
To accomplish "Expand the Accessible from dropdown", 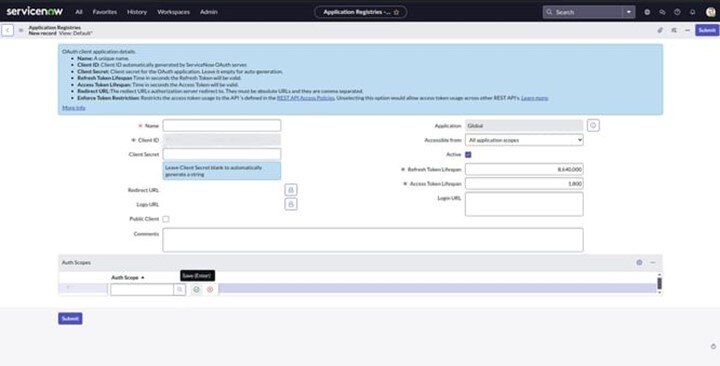I will [x=524, y=140].
